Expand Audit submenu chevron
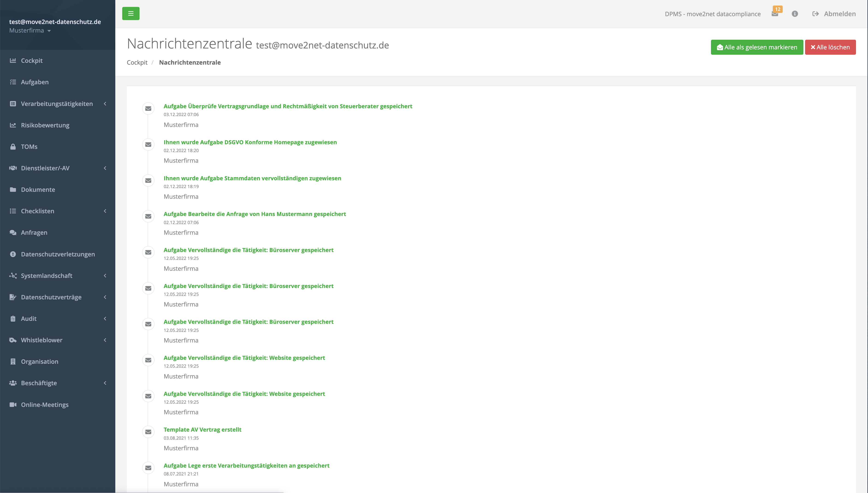 pyautogui.click(x=105, y=319)
